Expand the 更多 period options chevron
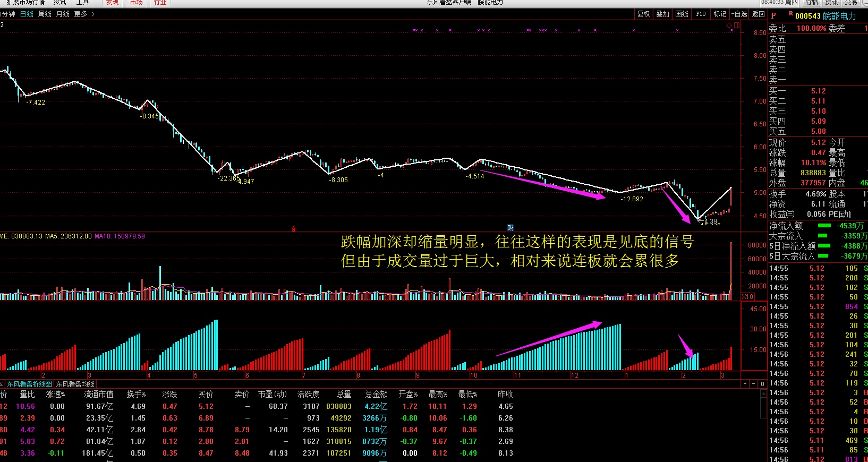Viewport: 868px width, 462px height. point(93,14)
